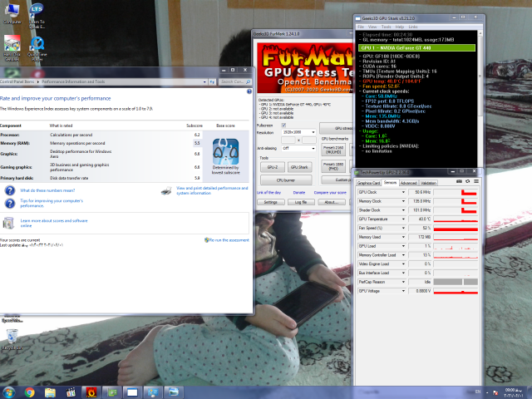Click 'Re-run the assessment' link
Screen dimensions: 532x399
pyautogui.click(x=226, y=239)
